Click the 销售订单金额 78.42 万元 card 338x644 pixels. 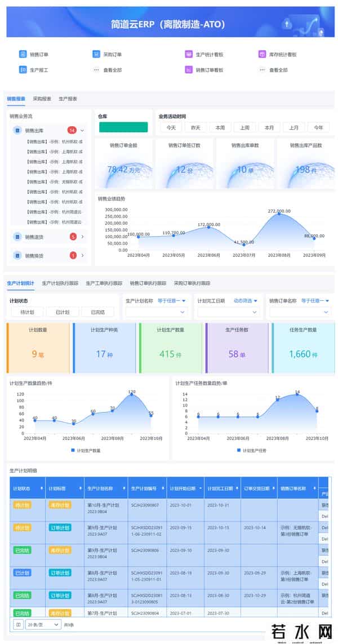123,163
